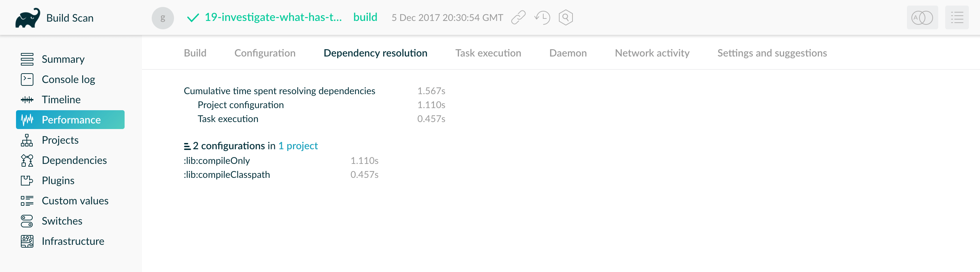
Task: Open the build comparison overlapping-circles icon
Action: point(922,17)
